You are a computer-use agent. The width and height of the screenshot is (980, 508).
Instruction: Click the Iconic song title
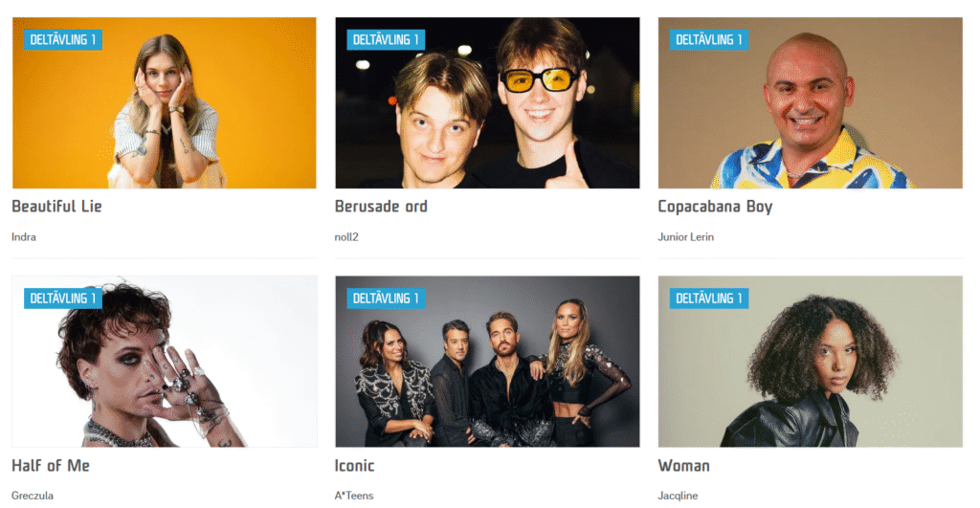pos(354,466)
